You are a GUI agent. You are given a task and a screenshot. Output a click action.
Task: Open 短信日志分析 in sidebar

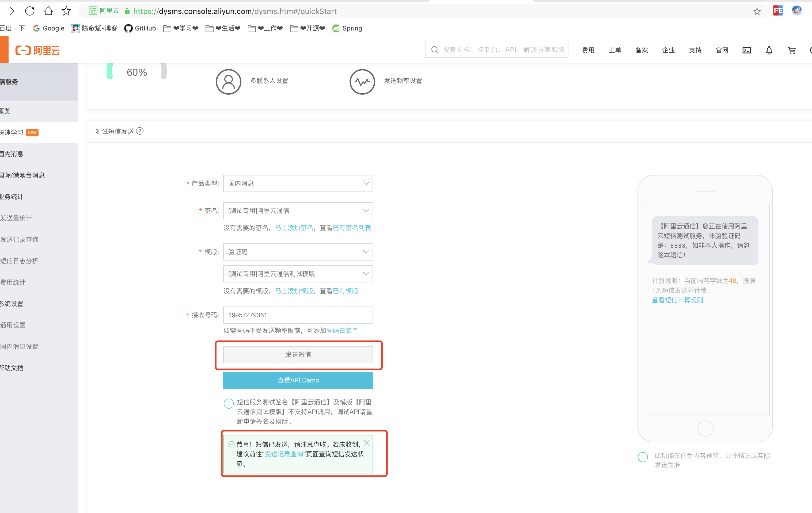[39, 261]
